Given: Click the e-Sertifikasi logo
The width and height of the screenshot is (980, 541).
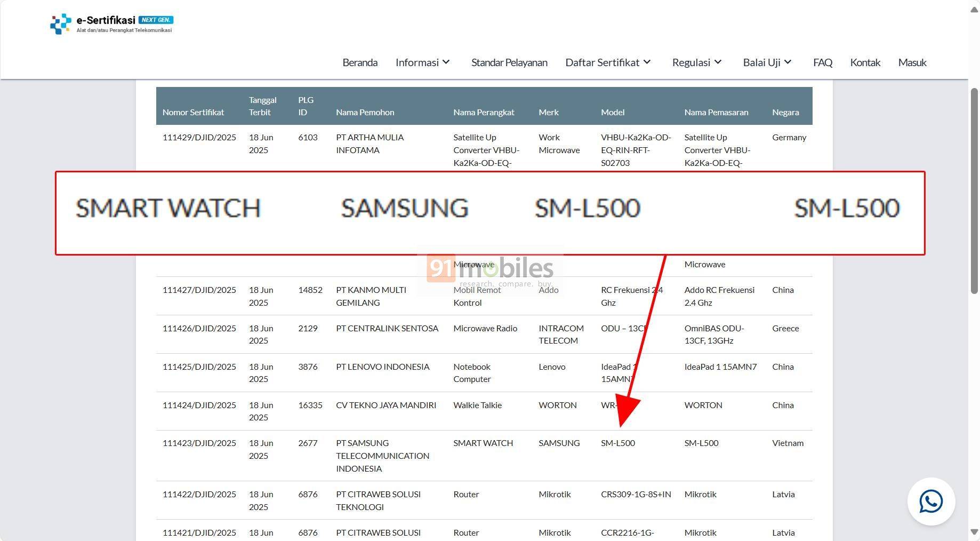Looking at the screenshot, I should tap(112, 24).
